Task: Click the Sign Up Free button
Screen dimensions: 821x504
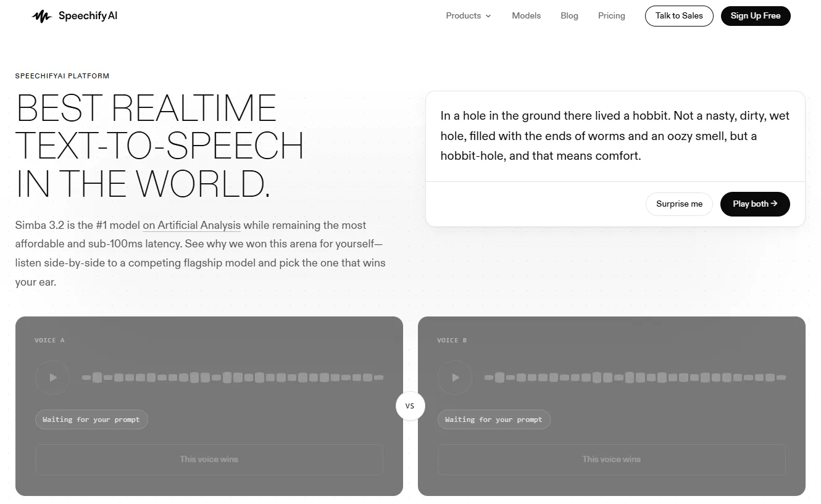Action: (756, 16)
